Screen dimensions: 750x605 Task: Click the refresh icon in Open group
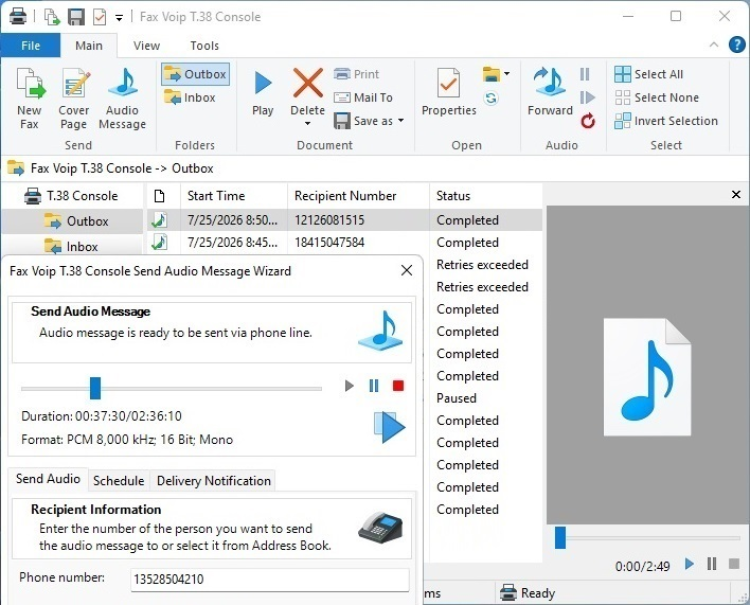click(491, 98)
